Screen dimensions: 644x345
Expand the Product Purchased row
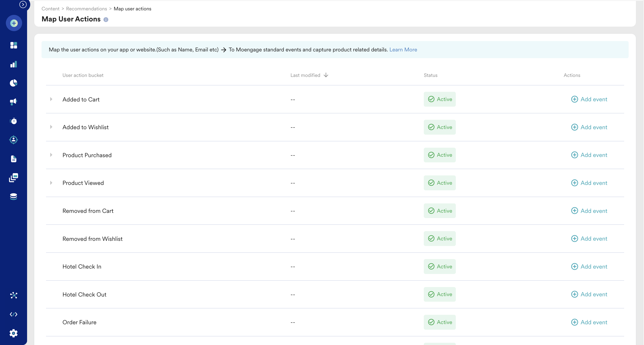coord(52,155)
